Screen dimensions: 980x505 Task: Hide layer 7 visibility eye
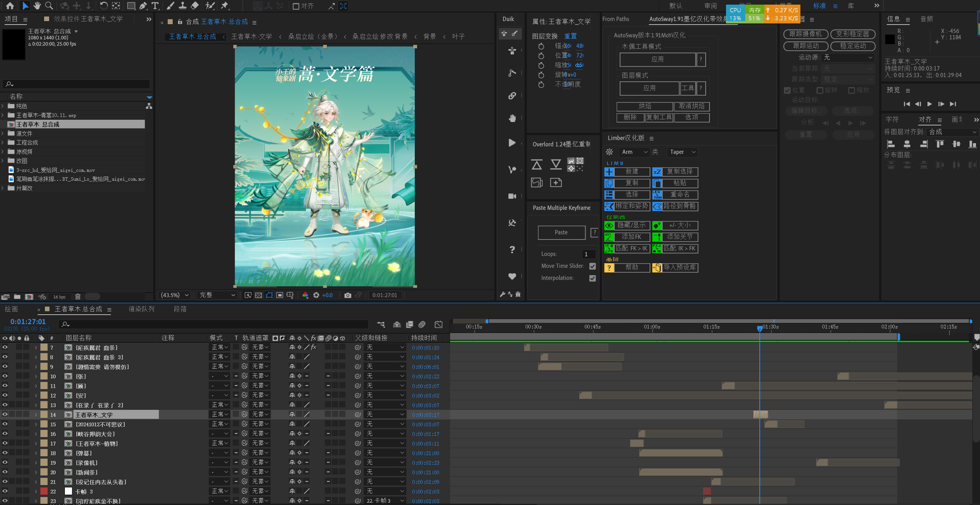point(5,347)
